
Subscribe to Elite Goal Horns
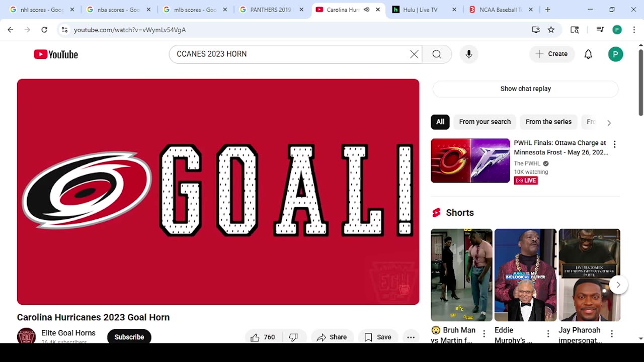(x=129, y=337)
